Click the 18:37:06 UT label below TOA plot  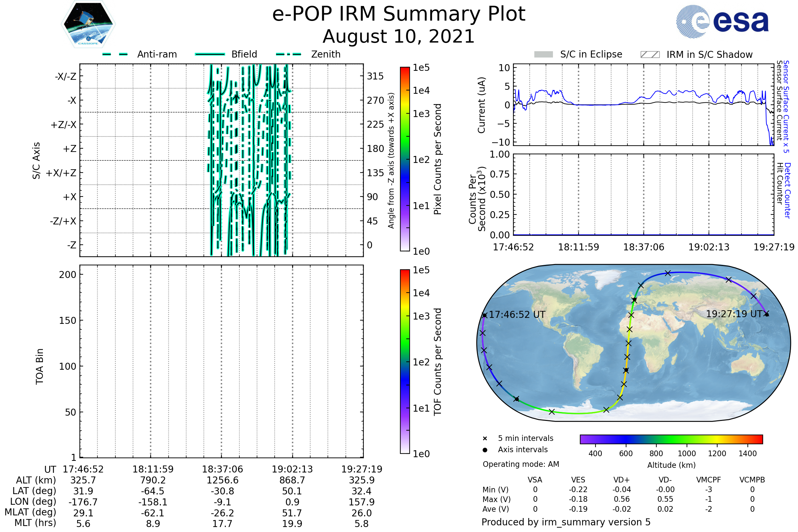click(222, 469)
